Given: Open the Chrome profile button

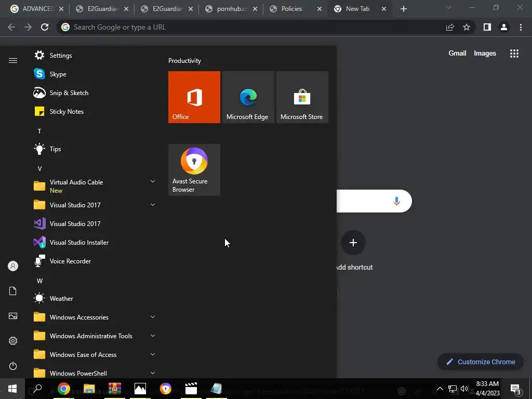Looking at the screenshot, I should click(504, 27).
